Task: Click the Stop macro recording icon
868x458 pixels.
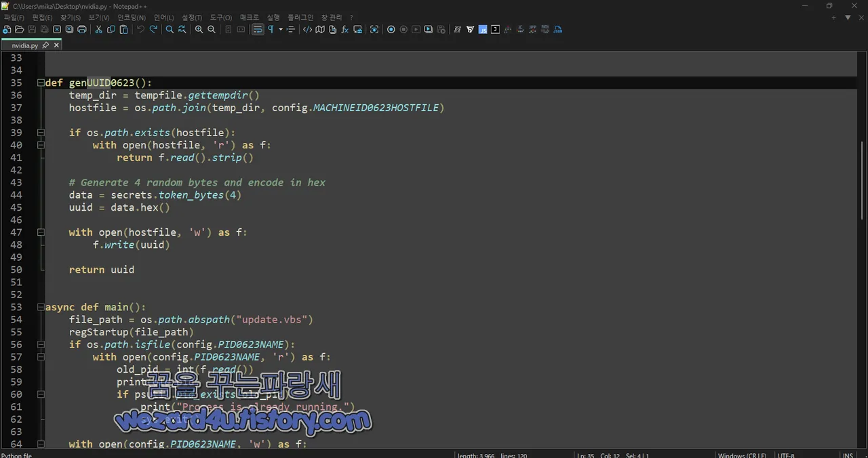Action: click(x=403, y=30)
